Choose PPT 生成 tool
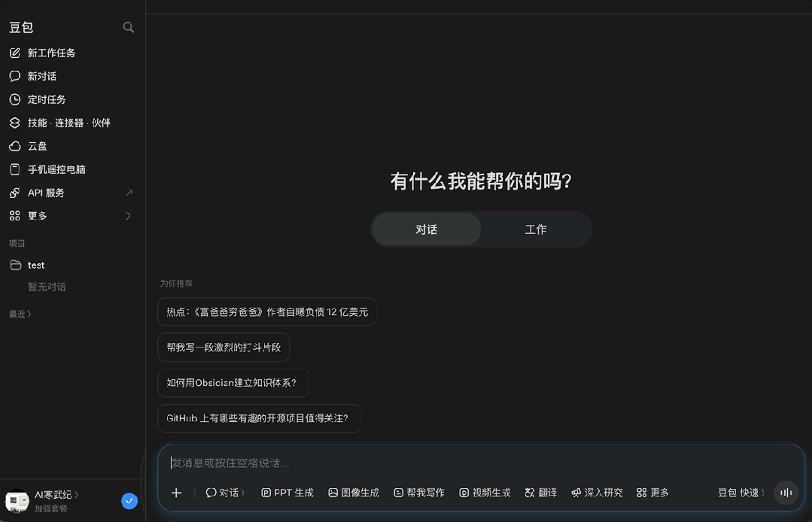Screen dimensions: 812x522 287,493
